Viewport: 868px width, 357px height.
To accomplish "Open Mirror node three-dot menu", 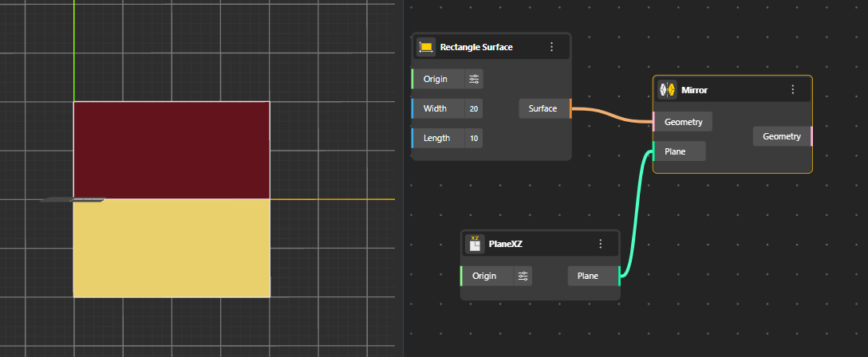I will click(793, 89).
